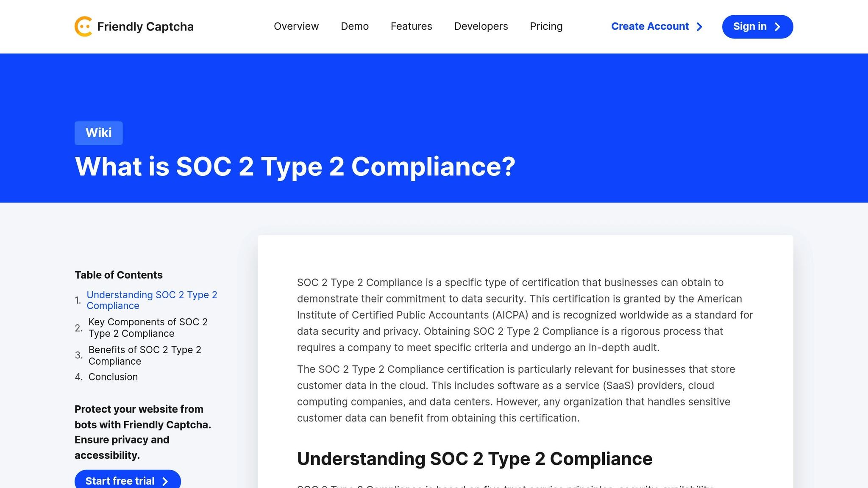This screenshot has width=868, height=488.
Task: Click the chevron arrow beside Create Account
Action: click(699, 26)
